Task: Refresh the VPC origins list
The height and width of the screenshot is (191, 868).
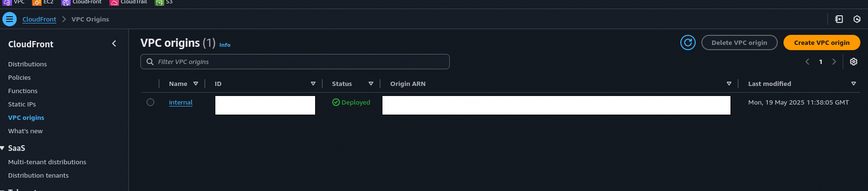Action: [x=688, y=42]
